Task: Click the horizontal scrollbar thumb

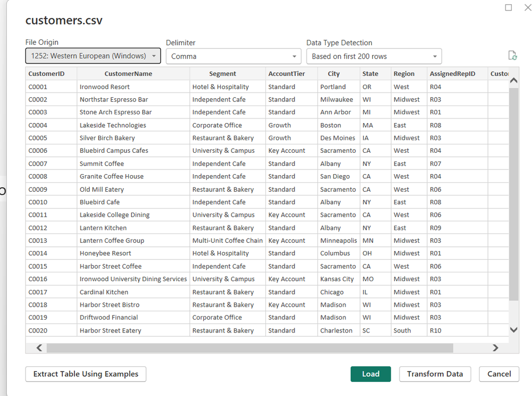Action: click(250, 348)
